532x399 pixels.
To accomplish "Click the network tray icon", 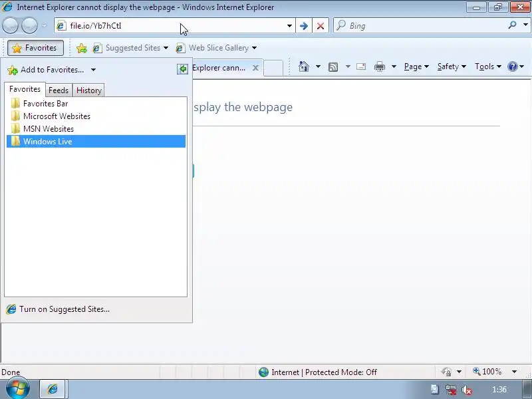I will point(451,390).
